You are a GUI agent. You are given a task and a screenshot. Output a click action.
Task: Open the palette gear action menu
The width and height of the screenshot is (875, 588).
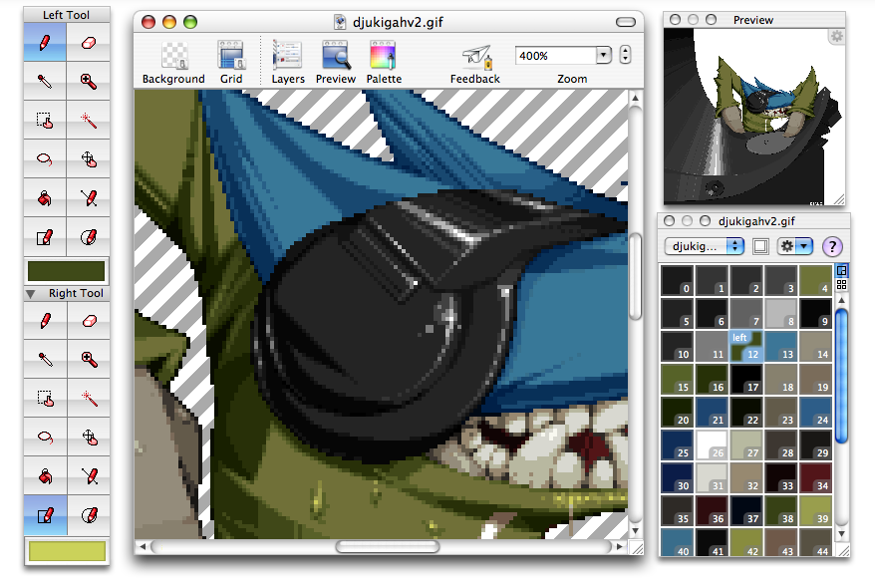pyautogui.click(x=794, y=245)
